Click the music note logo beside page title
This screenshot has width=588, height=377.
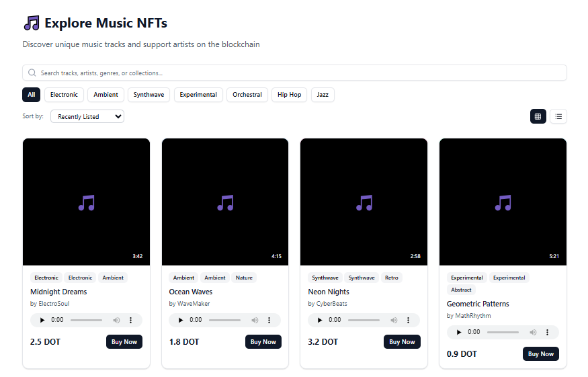32,23
